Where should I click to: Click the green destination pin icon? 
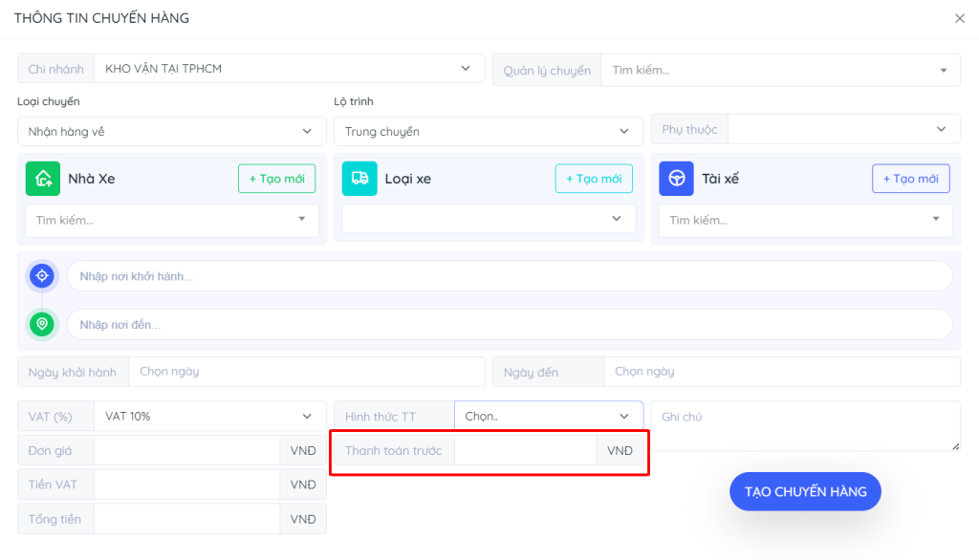pos(42,324)
